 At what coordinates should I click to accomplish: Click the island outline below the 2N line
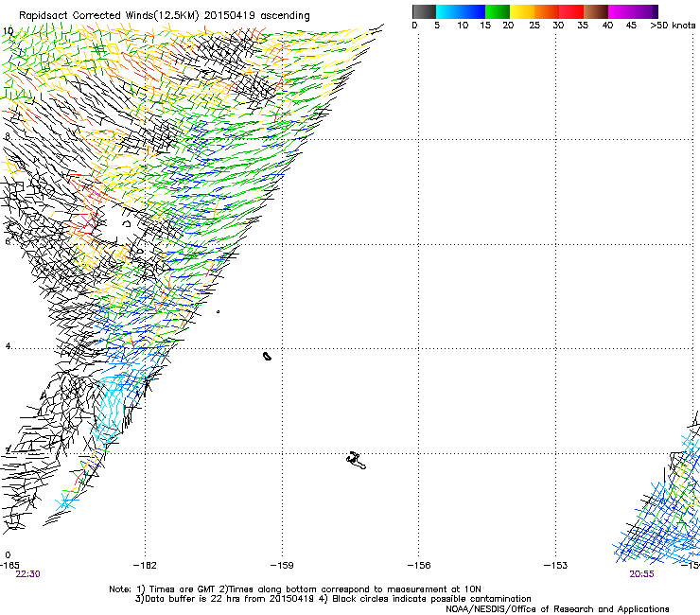tap(356, 461)
